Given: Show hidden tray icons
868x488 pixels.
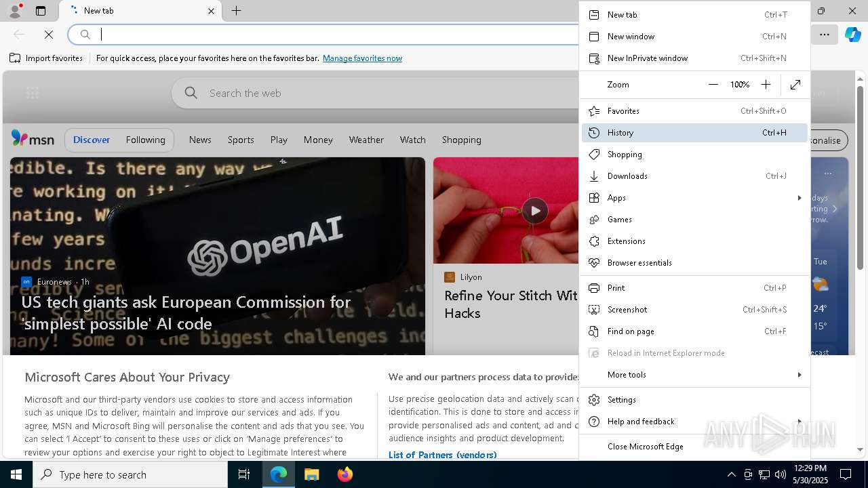Looking at the screenshot, I should coord(731,474).
